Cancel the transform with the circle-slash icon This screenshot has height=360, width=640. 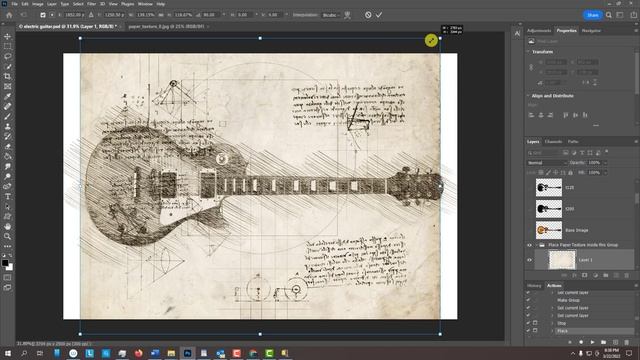point(368,15)
